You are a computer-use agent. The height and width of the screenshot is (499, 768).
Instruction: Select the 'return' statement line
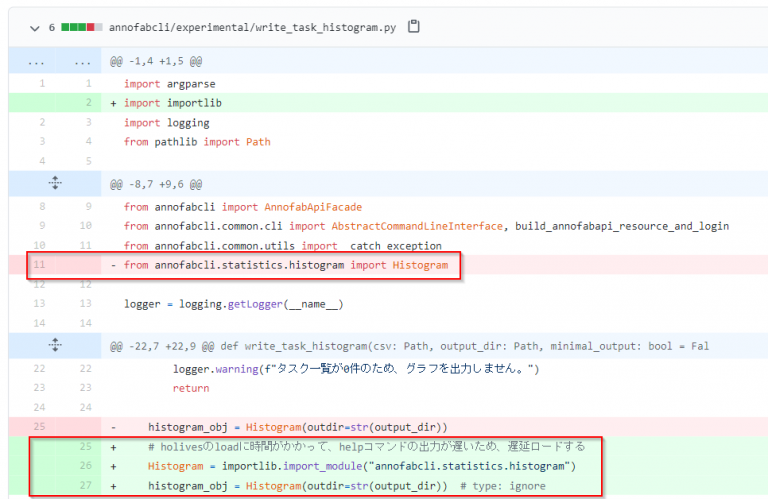pos(191,388)
